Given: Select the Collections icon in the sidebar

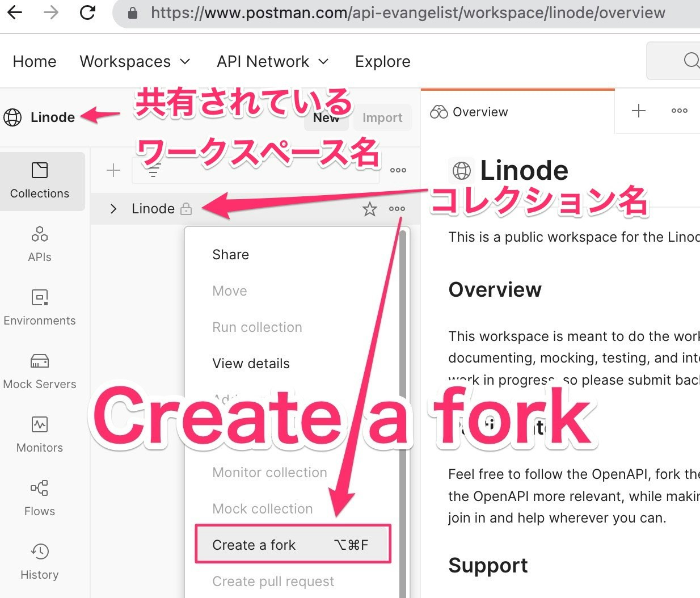Looking at the screenshot, I should (40, 179).
